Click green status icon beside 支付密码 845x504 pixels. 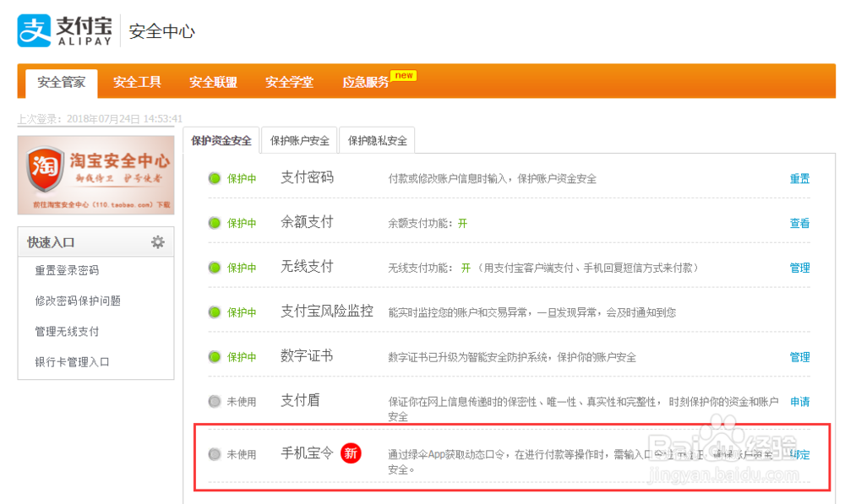(x=215, y=178)
